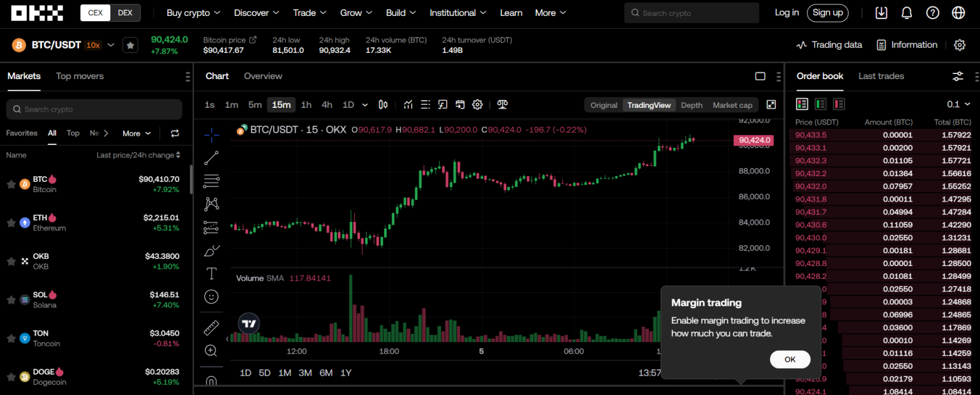The width and height of the screenshot is (980, 395).
Task: Open the Trade menu dropdown
Action: pyautogui.click(x=309, y=13)
